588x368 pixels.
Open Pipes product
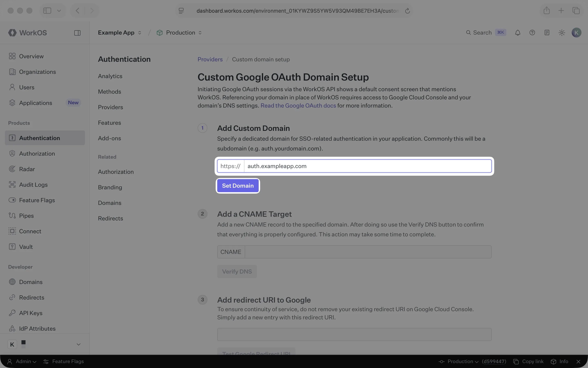pos(45,216)
